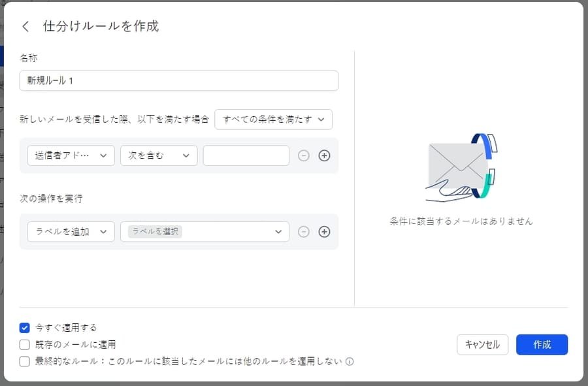Image resolution: width=588 pixels, height=386 pixels.
Task: Uncheck 今すぐ運用する
Action: tap(24, 327)
